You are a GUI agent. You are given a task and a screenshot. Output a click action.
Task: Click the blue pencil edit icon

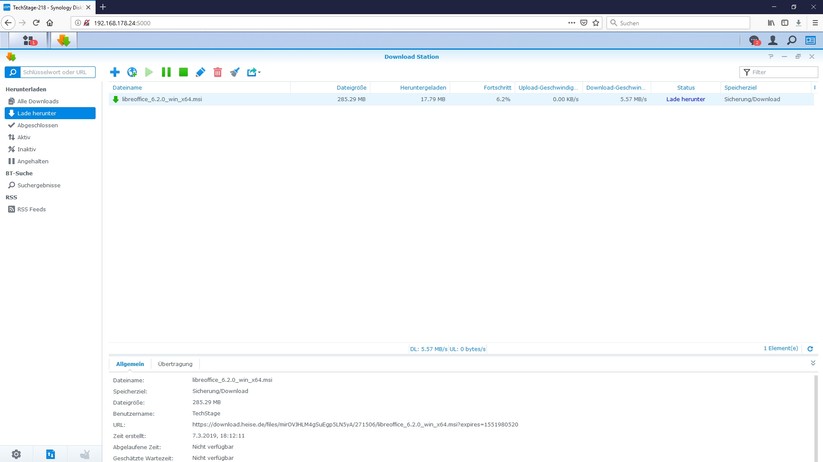(200, 72)
